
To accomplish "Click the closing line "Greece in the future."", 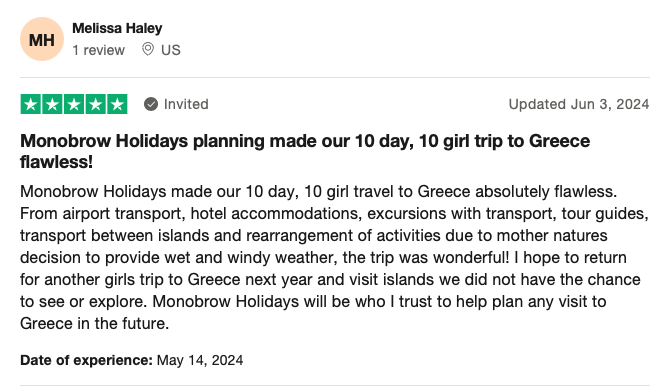I will (95, 324).
